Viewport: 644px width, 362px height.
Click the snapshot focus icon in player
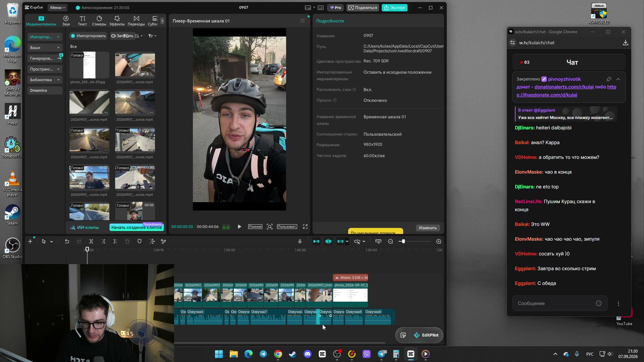click(270, 227)
